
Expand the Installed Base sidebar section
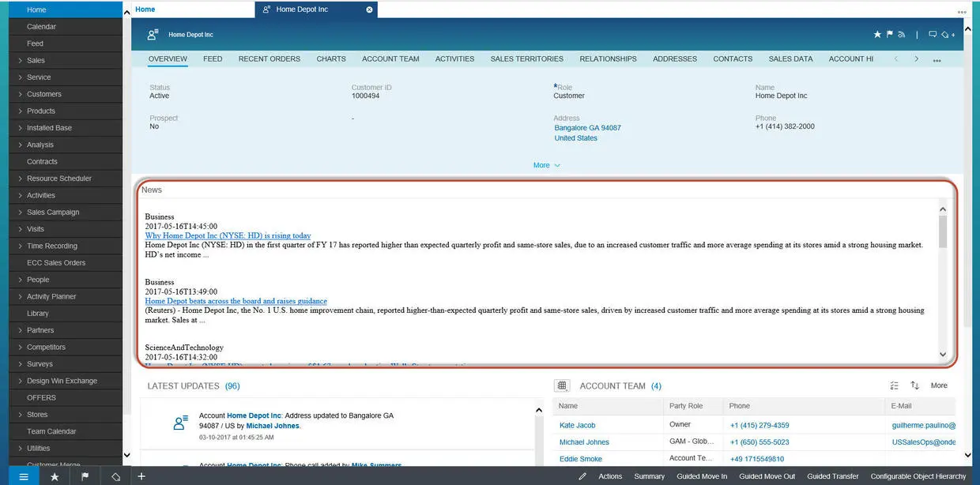click(20, 128)
